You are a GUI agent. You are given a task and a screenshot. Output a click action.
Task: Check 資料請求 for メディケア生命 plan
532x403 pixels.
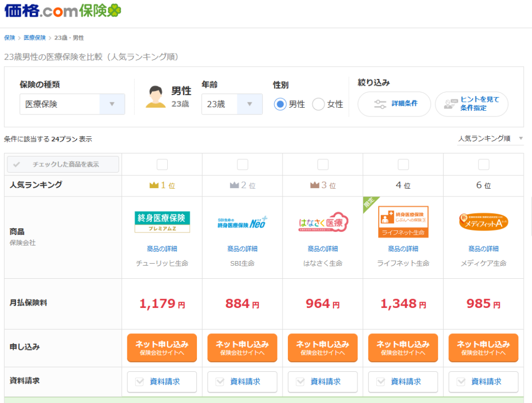point(484,382)
